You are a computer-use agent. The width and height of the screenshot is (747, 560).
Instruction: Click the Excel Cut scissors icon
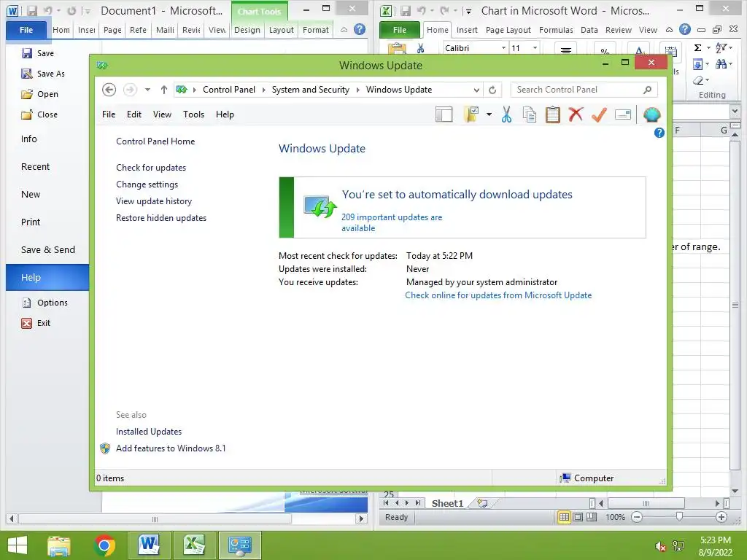[420, 48]
